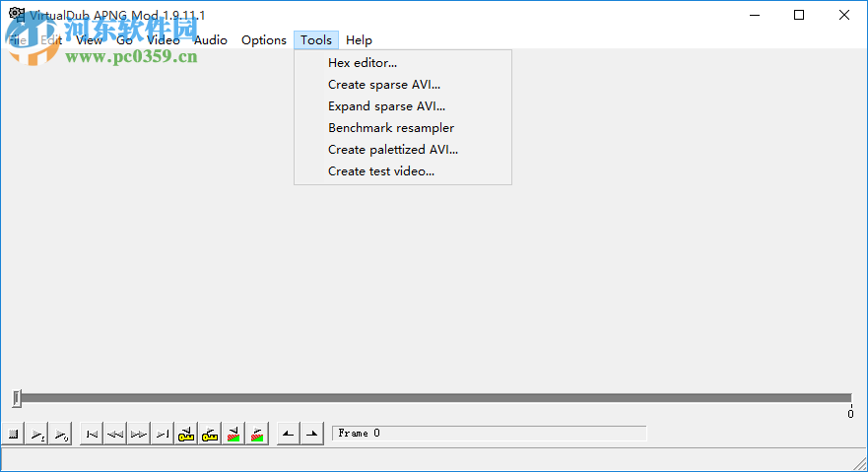Click the VirtualDub title bar app icon
Viewport: 868px width, 472px height.
[16, 15]
